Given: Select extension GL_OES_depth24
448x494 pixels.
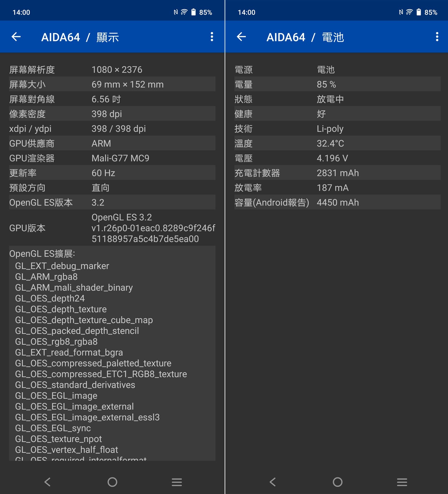Looking at the screenshot, I should (50, 298).
